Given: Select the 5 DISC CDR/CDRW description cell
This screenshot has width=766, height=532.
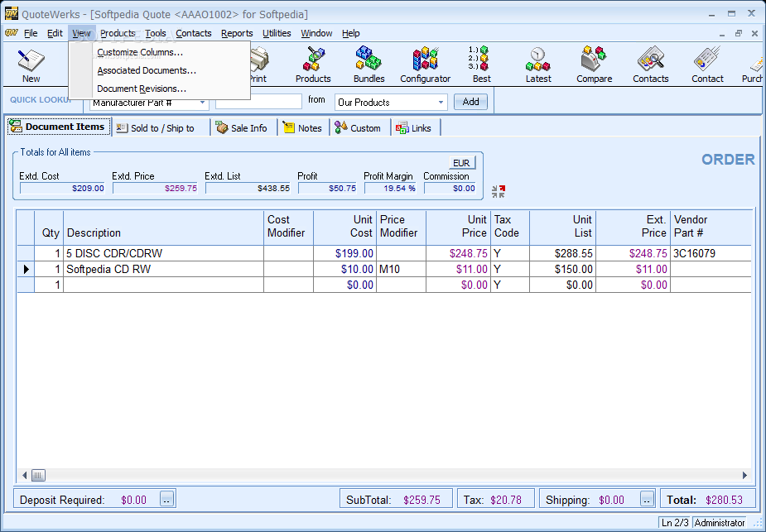Looking at the screenshot, I should (x=163, y=253).
